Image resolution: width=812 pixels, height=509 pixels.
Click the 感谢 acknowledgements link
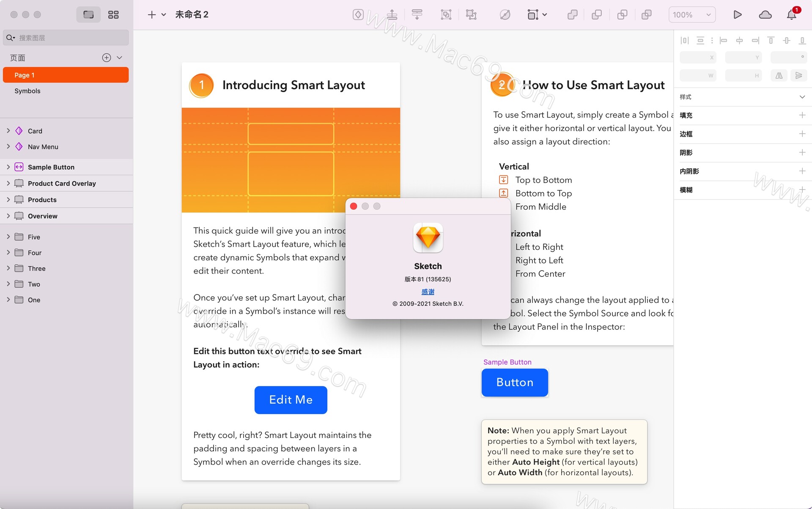click(428, 292)
